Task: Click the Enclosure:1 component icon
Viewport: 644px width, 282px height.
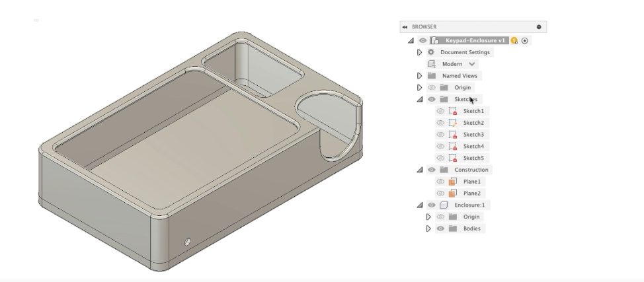Action: click(x=444, y=205)
